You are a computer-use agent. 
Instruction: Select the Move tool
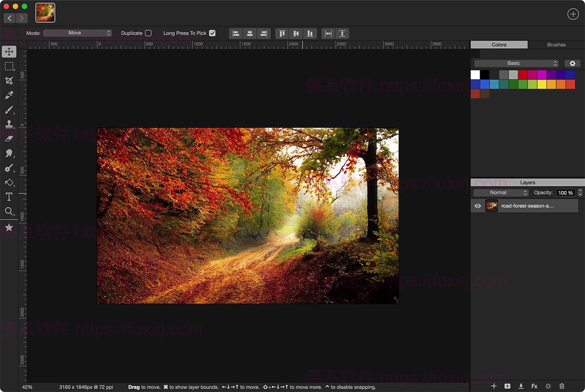point(9,51)
